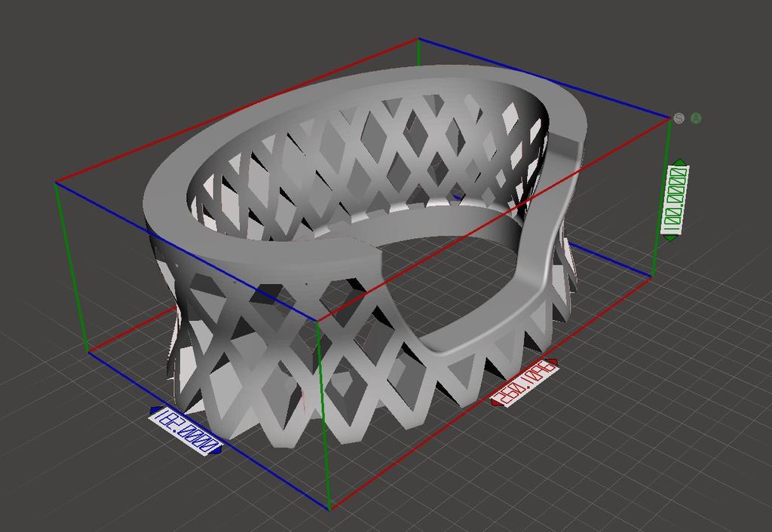Toggle uniform scaling using the S handle
The width and height of the screenshot is (772, 532).
pos(679,118)
